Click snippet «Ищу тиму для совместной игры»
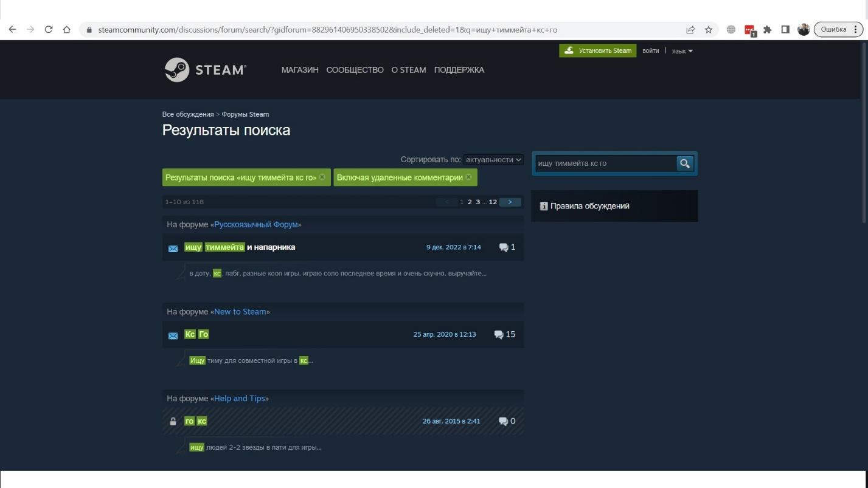868x488 pixels. pyautogui.click(x=251, y=360)
